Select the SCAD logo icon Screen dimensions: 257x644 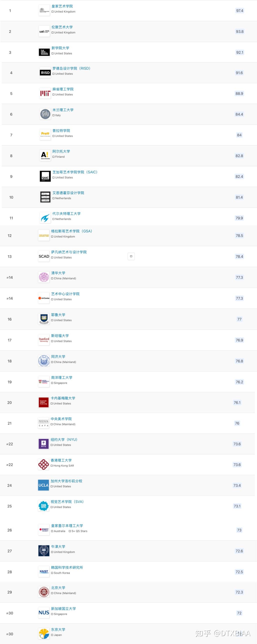click(44, 256)
